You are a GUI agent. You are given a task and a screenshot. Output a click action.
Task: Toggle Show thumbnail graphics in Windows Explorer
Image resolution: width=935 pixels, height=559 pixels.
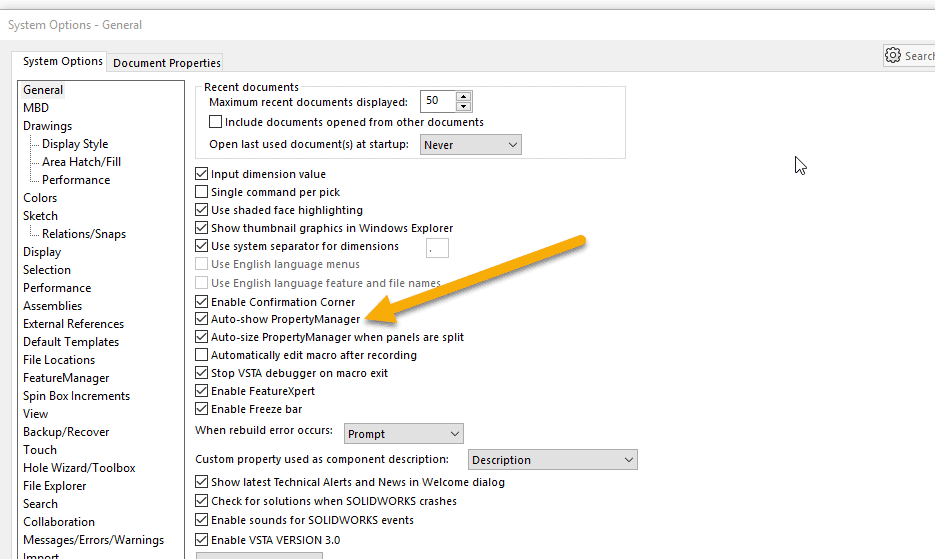click(x=202, y=227)
